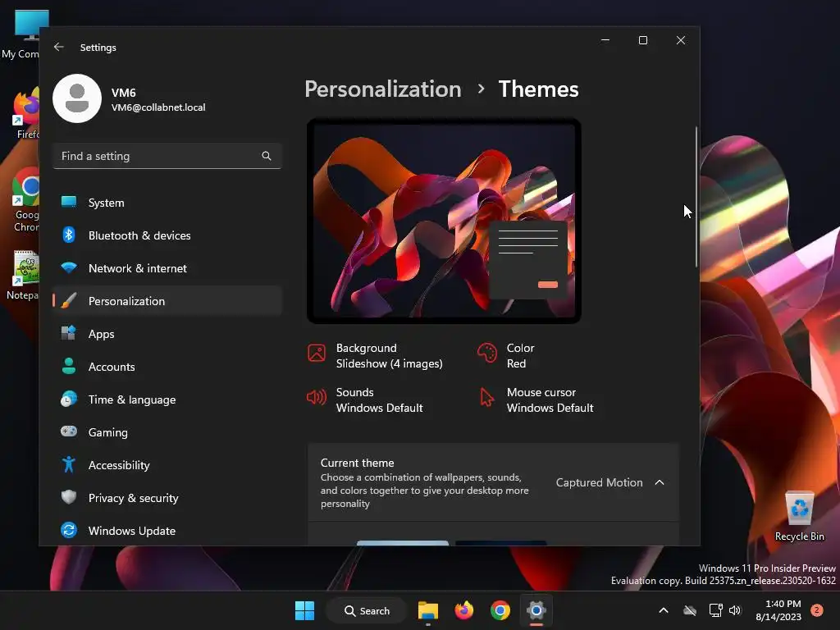Go to Gaming settings
Viewport: 840px width, 630px height.
167,432
